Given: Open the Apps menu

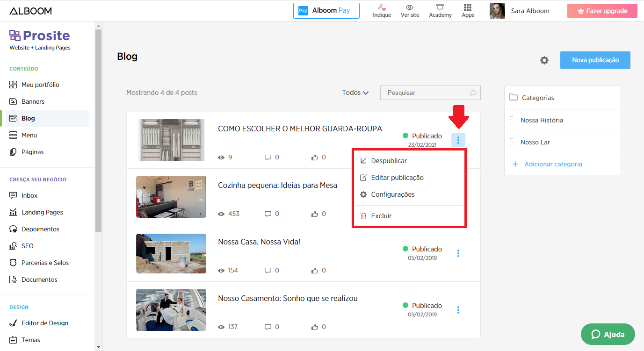Looking at the screenshot, I should [467, 11].
